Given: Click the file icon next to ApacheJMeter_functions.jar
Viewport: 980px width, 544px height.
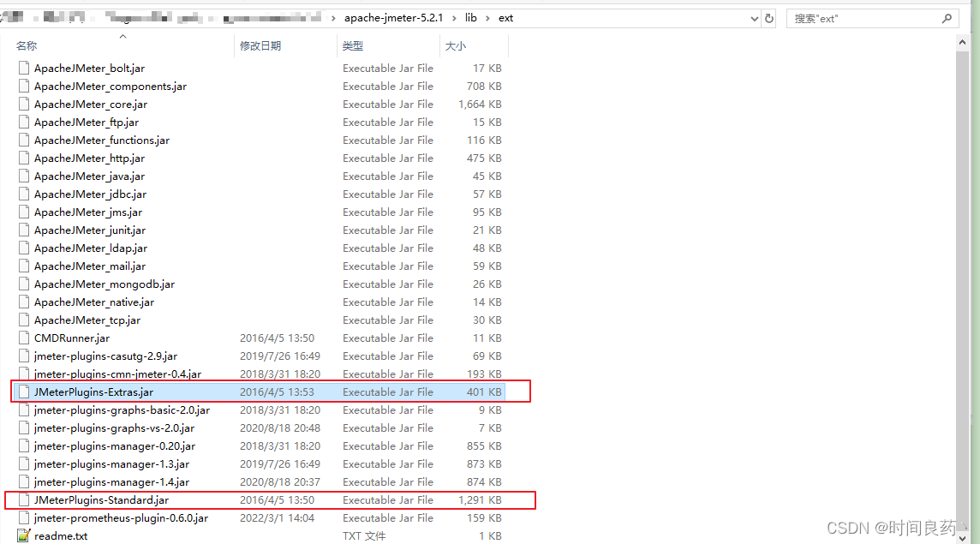Looking at the screenshot, I should 24,140.
